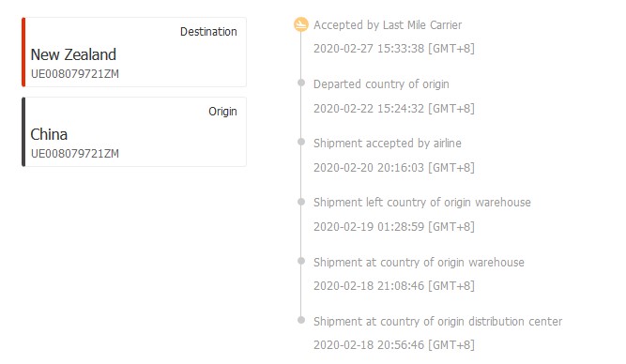Select tracking number under New Zealand
This screenshot has height=364, width=626.
click(x=75, y=74)
